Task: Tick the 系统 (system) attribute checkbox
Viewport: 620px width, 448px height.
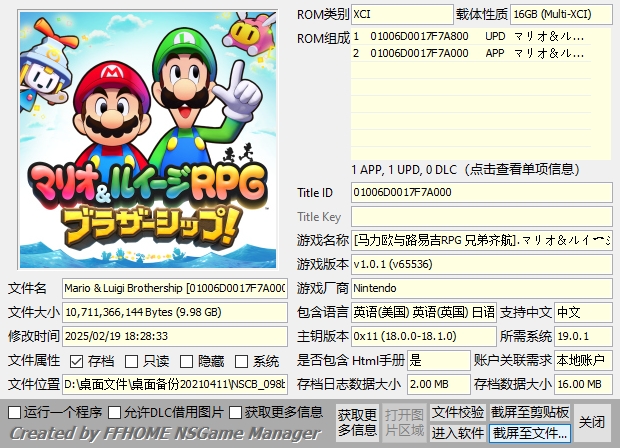Action: [242, 361]
